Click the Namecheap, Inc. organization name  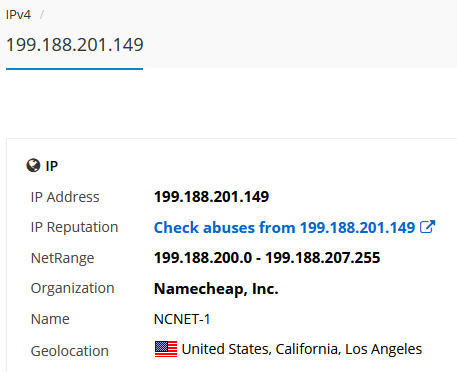pos(216,289)
